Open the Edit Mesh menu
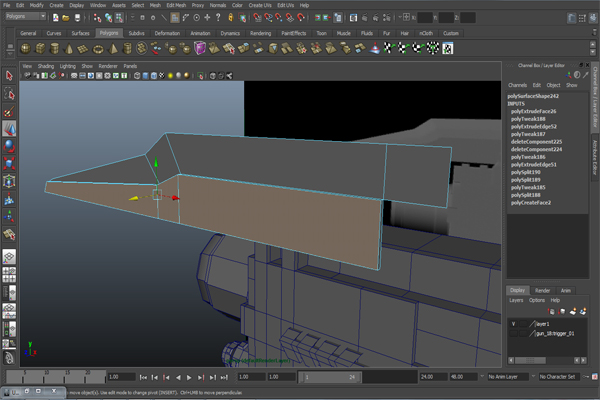 coord(176,5)
